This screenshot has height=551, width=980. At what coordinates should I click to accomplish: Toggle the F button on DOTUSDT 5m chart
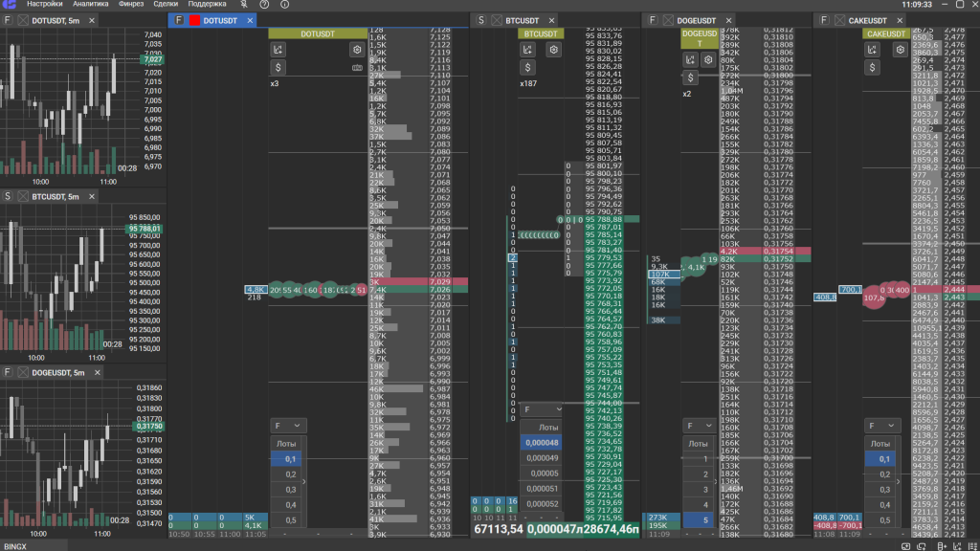click(8, 20)
